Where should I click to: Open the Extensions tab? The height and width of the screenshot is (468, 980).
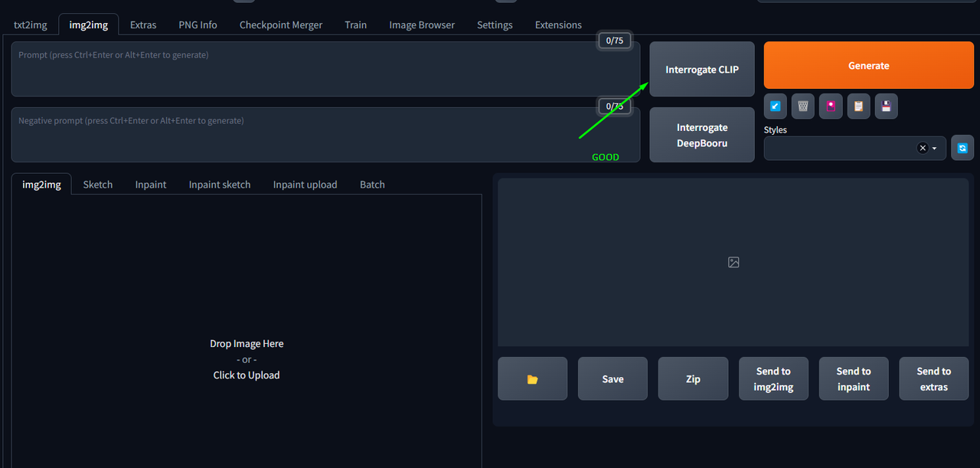pos(558,25)
